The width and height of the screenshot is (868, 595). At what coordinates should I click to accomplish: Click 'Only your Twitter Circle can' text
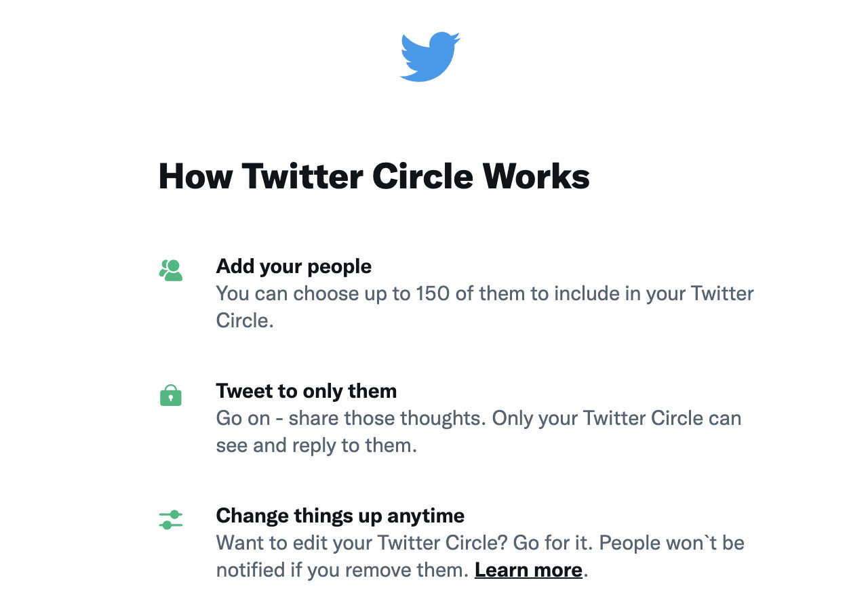[x=616, y=418]
